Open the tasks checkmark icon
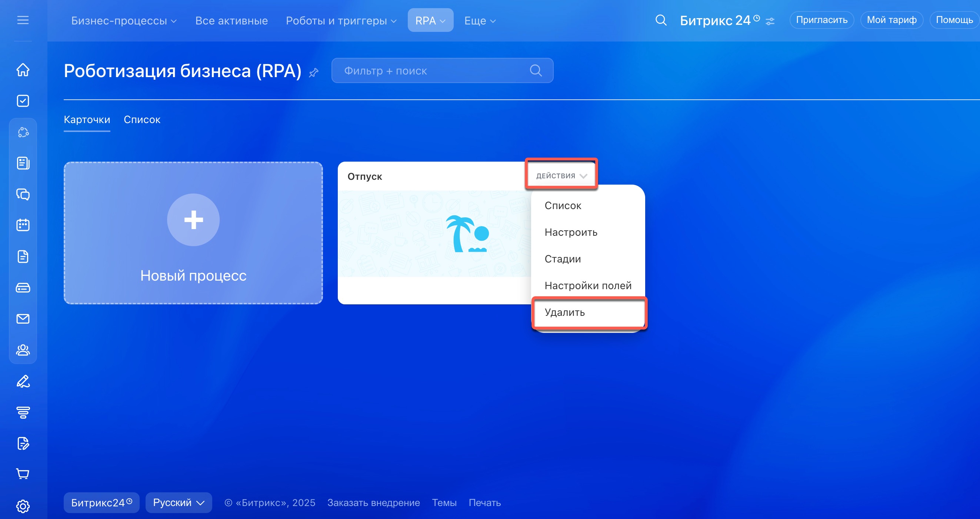This screenshot has height=519, width=980. pos(23,101)
